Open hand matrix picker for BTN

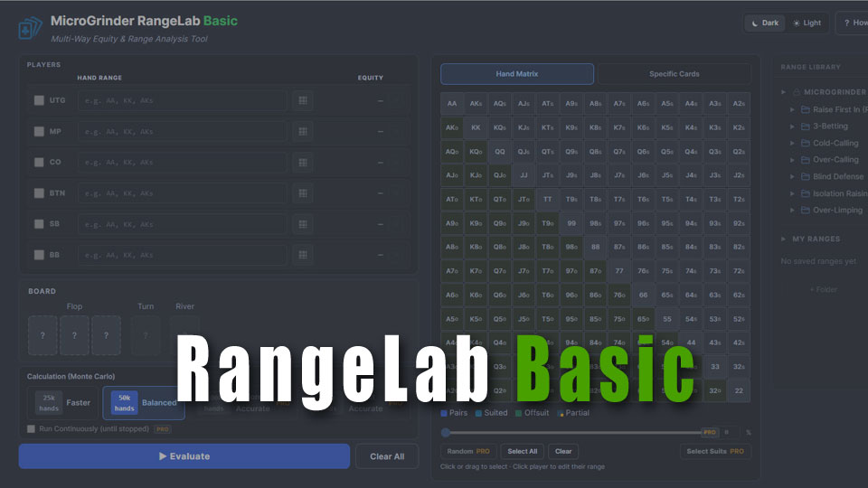(303, 193)
